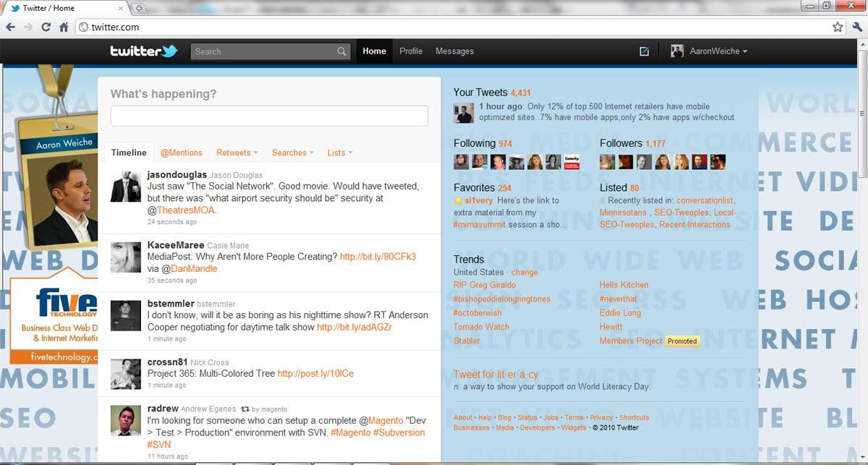The image size is (868, 465).
Task: Switch to the @Mentions tab
Action: point(182,153)
